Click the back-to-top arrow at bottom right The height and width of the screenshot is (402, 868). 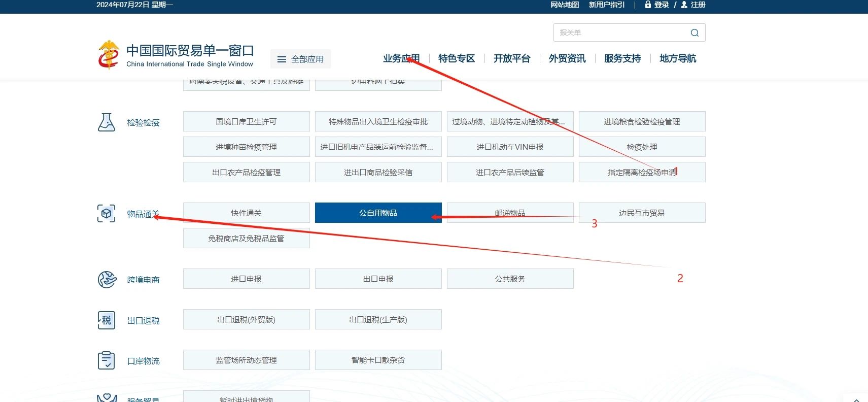tap(856, 399)
